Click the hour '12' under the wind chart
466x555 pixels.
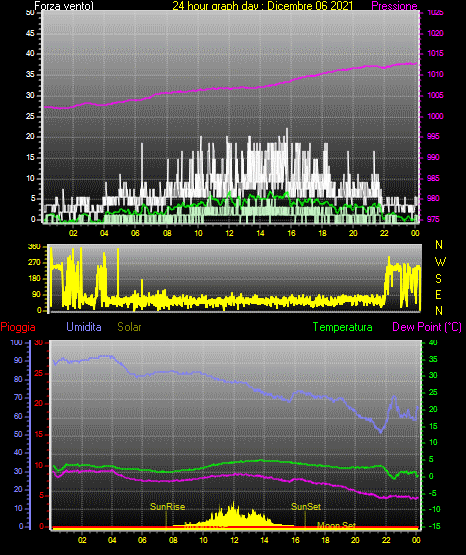click(230, 233)
